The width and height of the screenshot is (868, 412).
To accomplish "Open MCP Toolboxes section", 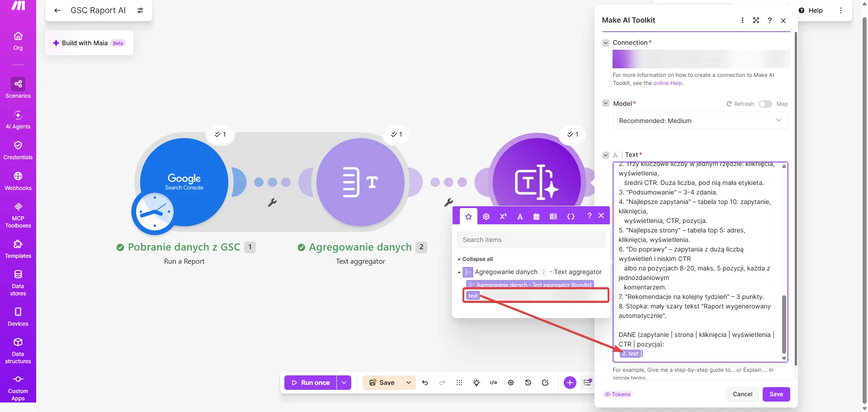I will point(18,215).
